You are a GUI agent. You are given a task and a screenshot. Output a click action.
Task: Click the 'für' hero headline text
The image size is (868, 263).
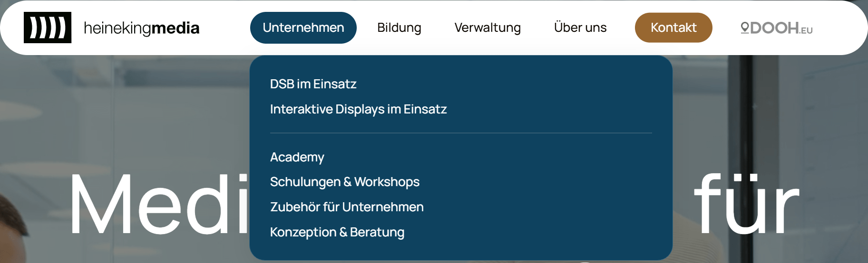coord(747,203)
